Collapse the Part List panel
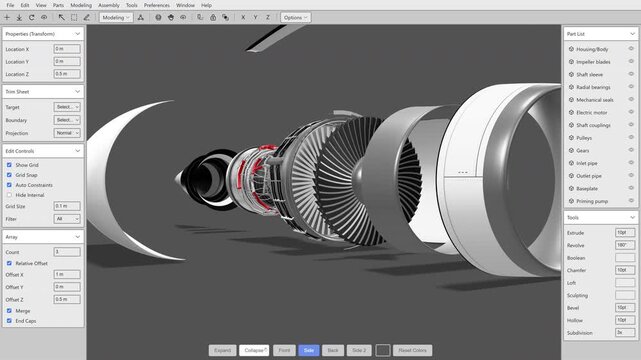The width and height of the screenshot is (641, 360). tap(632, 34)
